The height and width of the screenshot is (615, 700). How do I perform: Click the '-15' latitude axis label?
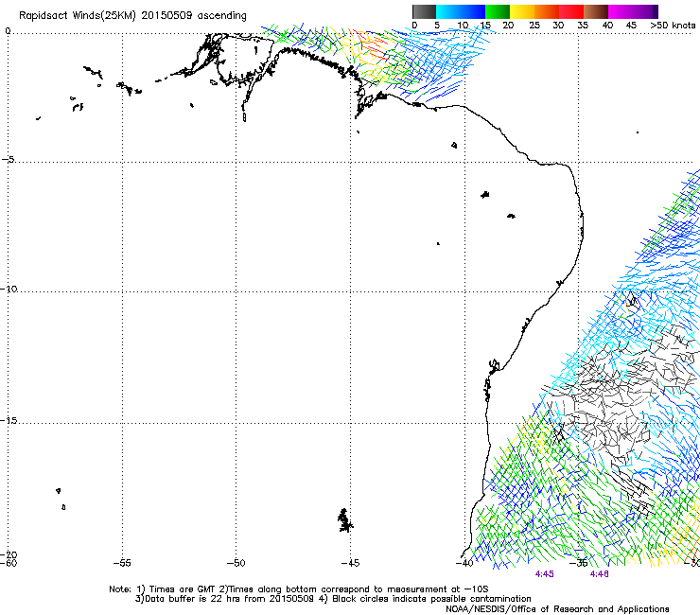[9, 420]
